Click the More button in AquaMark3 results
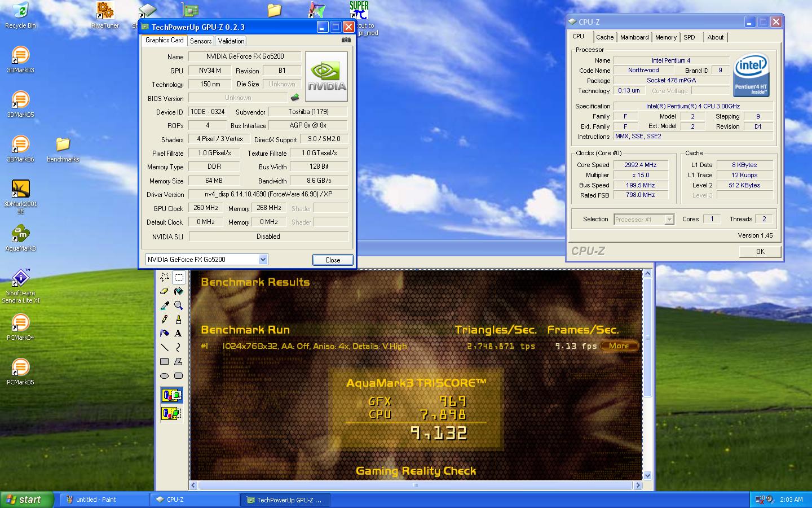812x508 pixels. coord(619,346)
